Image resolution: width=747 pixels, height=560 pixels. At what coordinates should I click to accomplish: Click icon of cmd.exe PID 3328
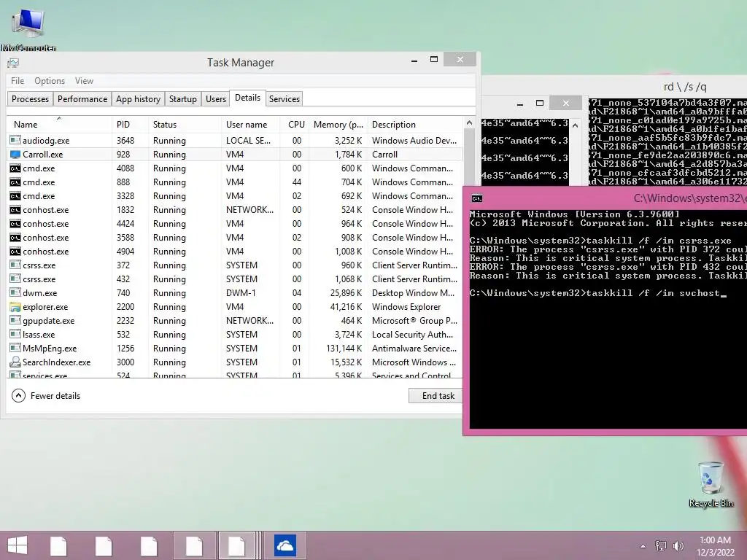point(15,195)
